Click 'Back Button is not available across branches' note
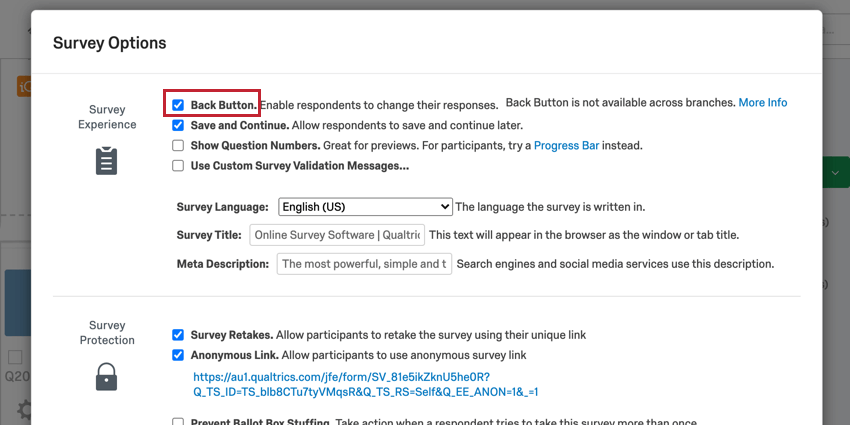Image resolution: width=850 pixels, height=425 pixels. tap(620, 102)
